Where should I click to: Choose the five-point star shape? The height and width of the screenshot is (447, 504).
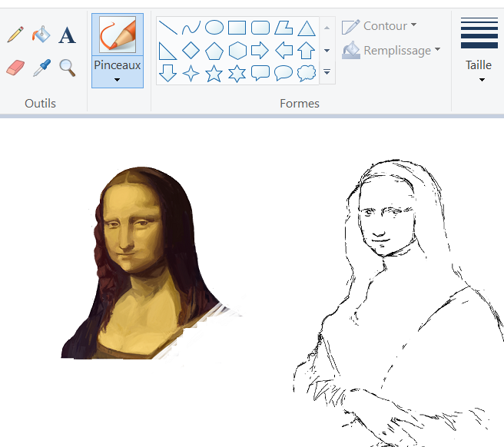point(214,73)
